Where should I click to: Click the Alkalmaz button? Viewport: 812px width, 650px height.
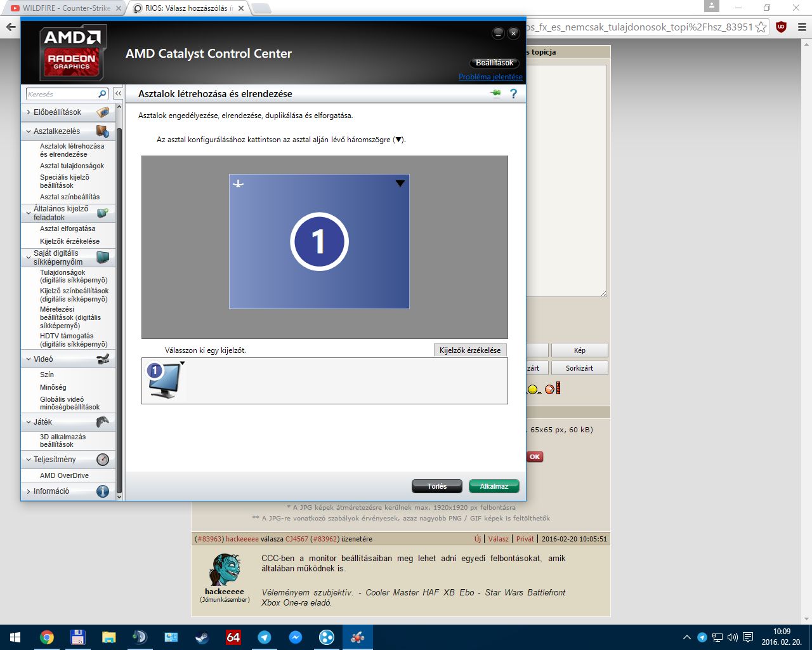click(x=494, y=486)
